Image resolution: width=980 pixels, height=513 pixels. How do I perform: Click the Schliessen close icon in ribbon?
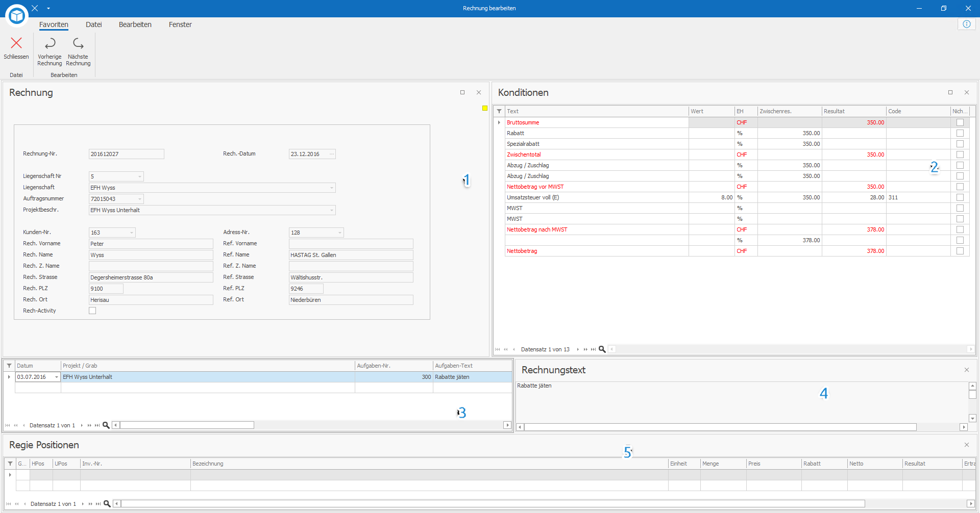point(16,43)
